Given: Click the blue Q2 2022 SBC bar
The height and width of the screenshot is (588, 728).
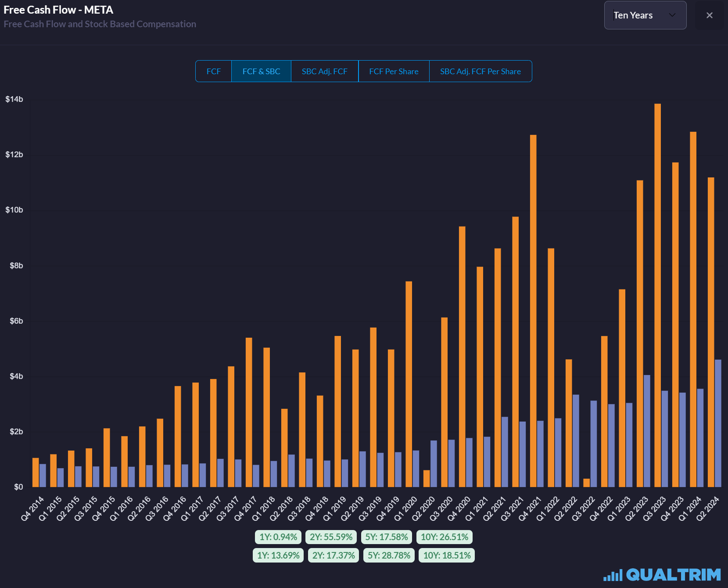Looking at the screenshot, I should [576, 441].
